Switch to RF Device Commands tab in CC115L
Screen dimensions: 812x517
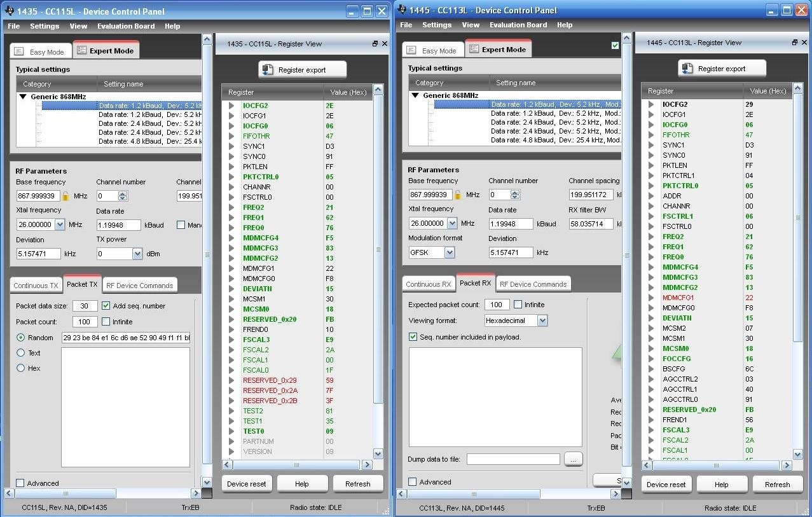point(139,286)
